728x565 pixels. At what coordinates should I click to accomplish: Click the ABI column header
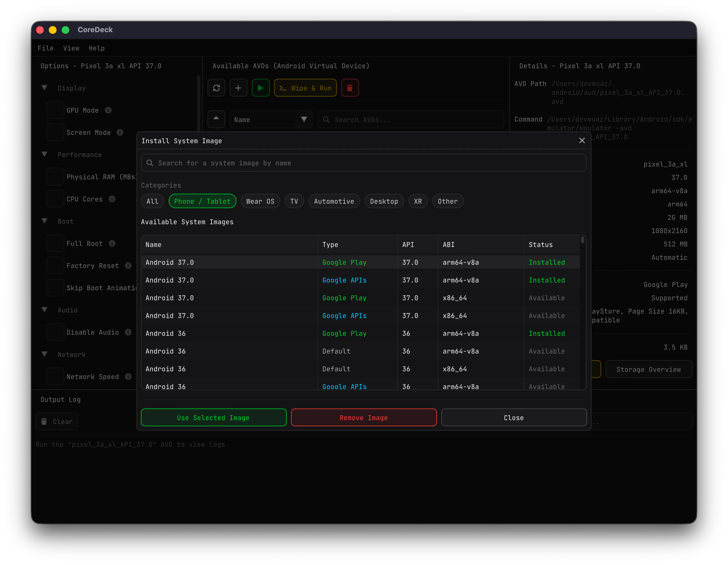pyautogui.click(x=481, y=244)
